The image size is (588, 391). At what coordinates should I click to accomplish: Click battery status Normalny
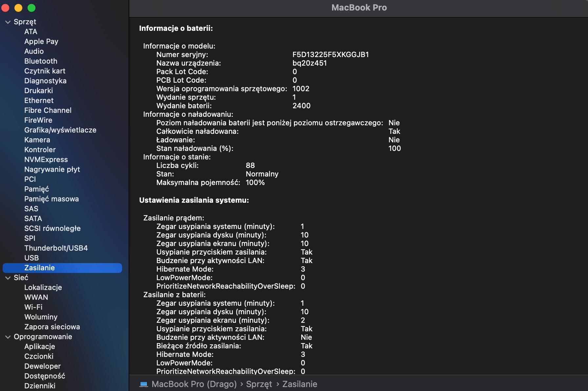tap(262, 174)
